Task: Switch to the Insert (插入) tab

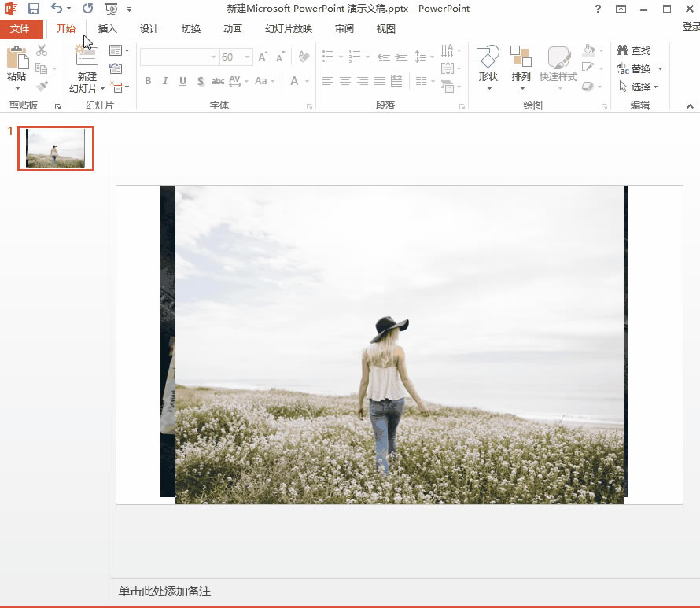Action: pos(107,29)
